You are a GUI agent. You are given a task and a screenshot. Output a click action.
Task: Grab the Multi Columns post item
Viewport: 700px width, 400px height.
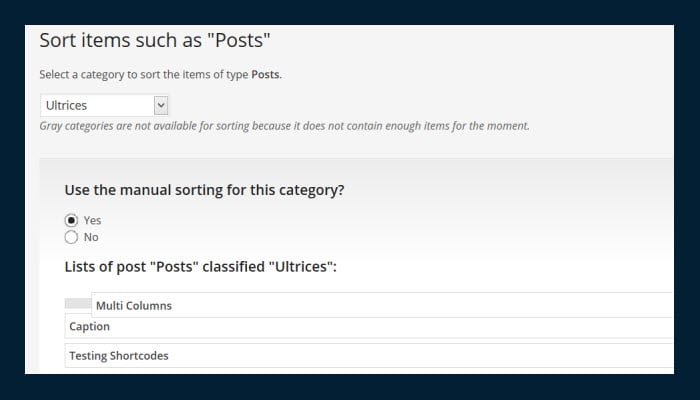380,305
